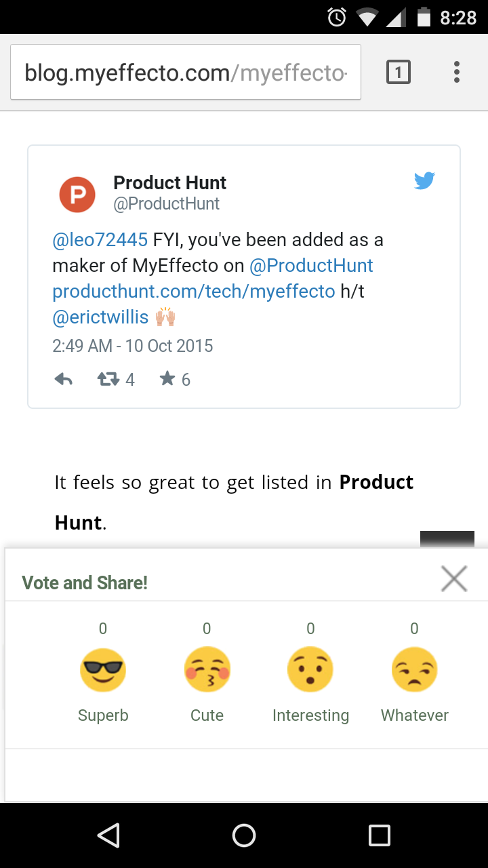Vote with the Cute kissing emoji
488x868 pixels.
pyautogui.click(x=207, y=670)
